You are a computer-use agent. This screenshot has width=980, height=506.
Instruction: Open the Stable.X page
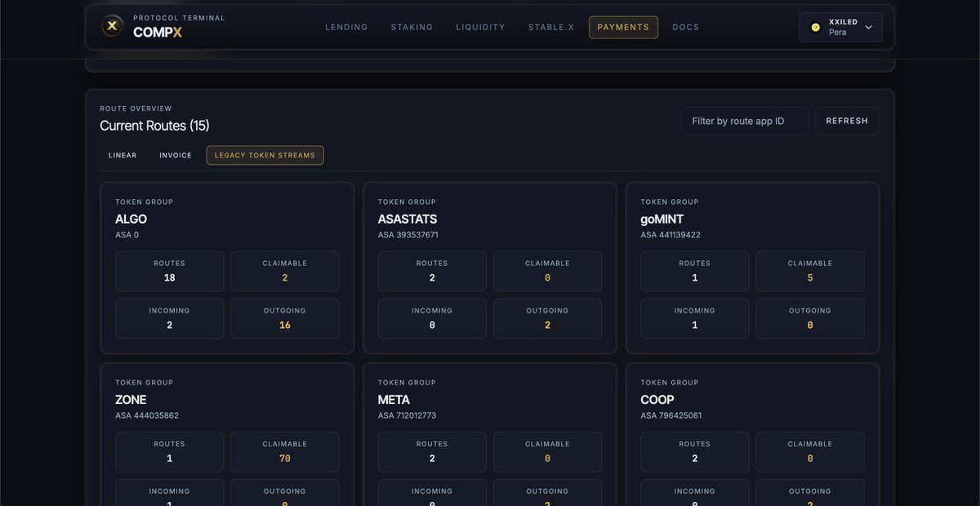pos(550,27)
